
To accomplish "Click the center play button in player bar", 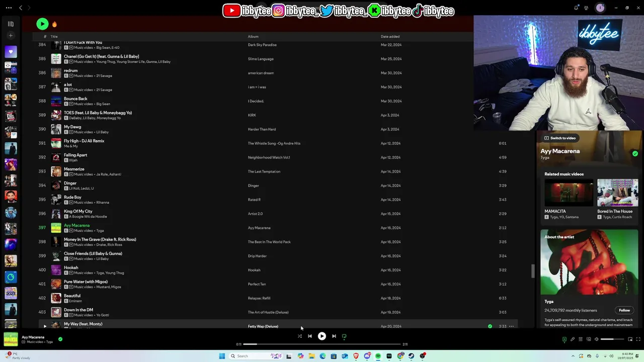I will pyautogui.click(x=322, y=336).
